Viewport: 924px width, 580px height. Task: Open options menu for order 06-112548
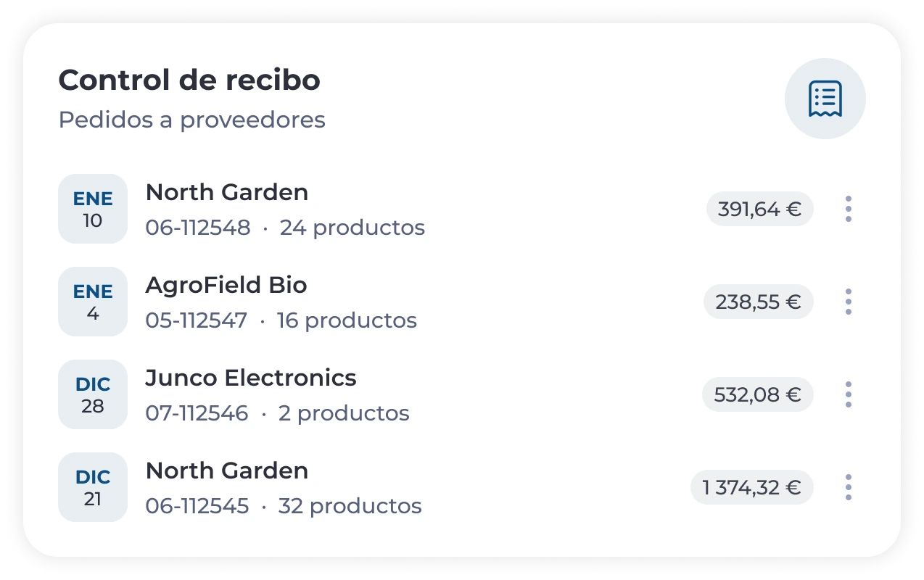(848, 209)
